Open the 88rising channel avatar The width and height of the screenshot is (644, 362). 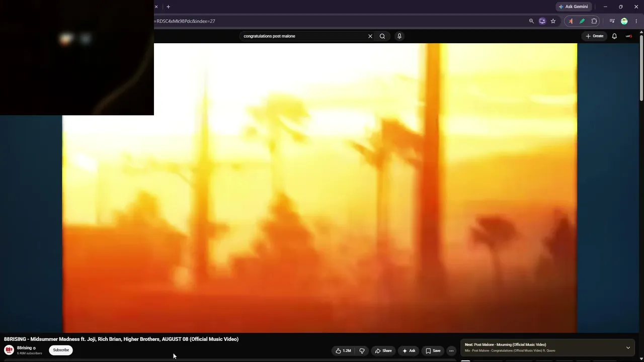[x=9, y=350]
